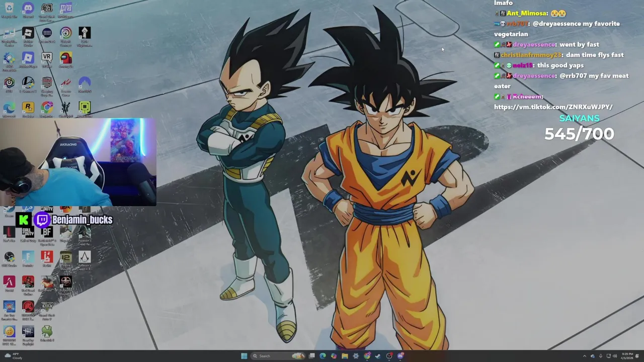Launch Roblox Player from the desktop
This screenshot has width=644, height=362.
[x=28, y=60]
